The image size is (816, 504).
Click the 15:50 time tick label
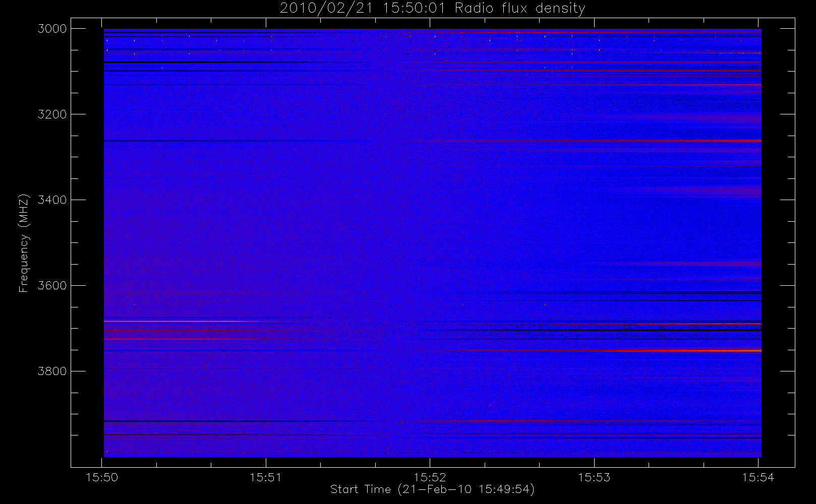(102, 477)
